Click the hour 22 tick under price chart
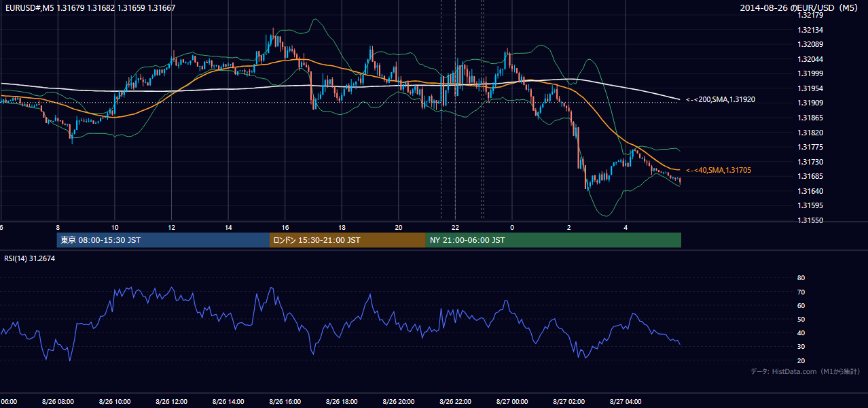This screenshot has height=408, width=868. click(x=455, y=228)
